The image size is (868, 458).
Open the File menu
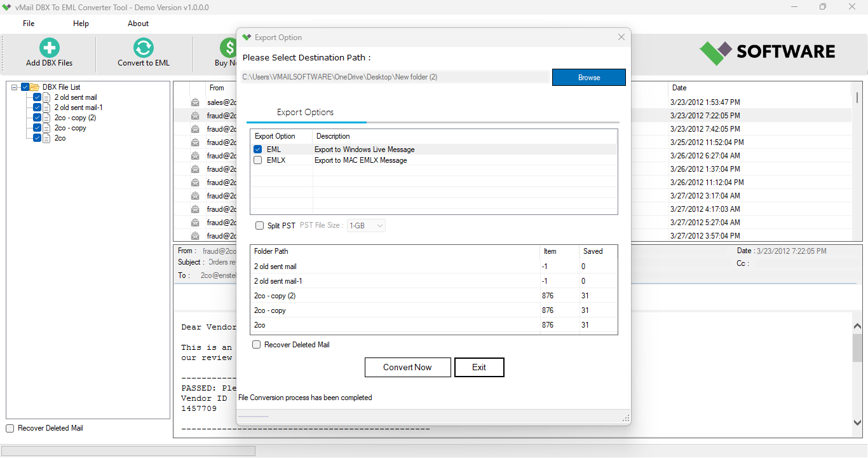click(x=28, y=23)
